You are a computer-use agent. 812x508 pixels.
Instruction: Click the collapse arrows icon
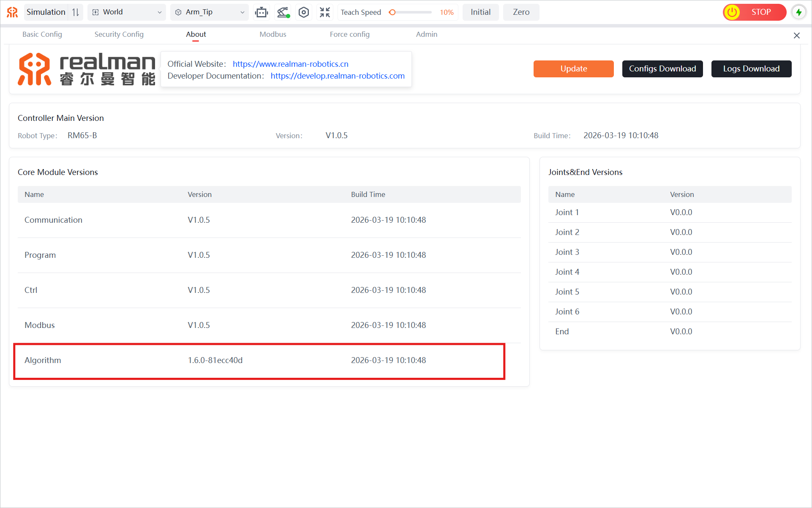324,12
